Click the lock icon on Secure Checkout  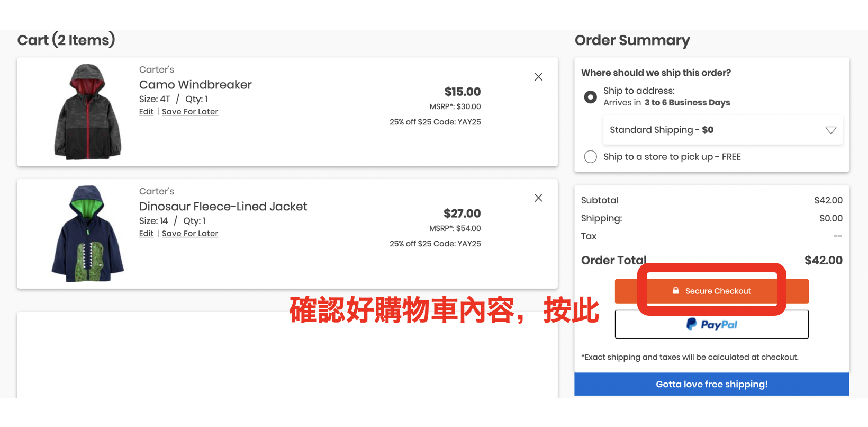tap(675, 291)
